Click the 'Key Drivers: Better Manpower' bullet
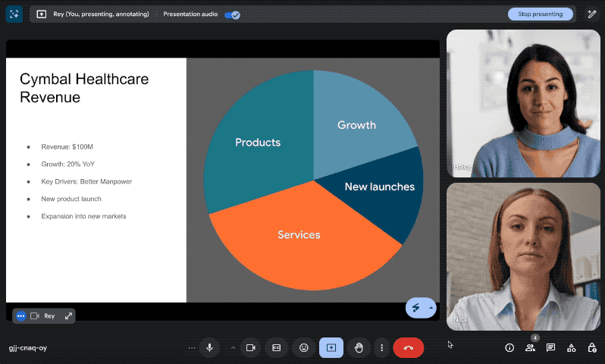Viewport: 605px width, 364px height. coord(86,181)
